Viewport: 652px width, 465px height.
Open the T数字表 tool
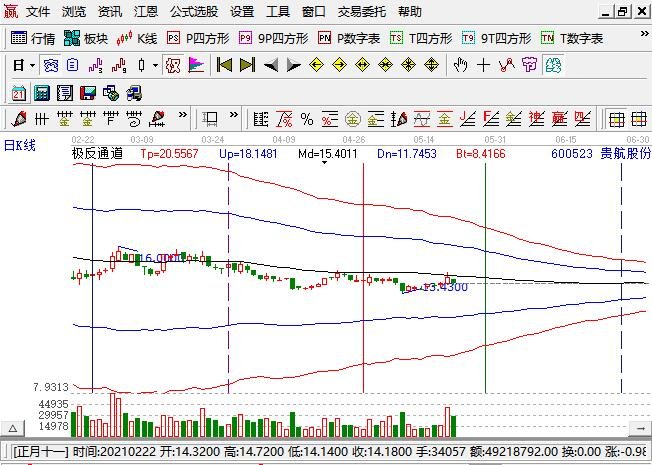572,39
